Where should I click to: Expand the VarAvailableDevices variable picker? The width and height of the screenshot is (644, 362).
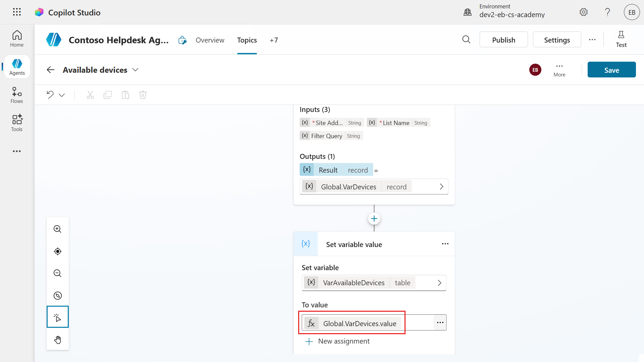coord(439,283)
